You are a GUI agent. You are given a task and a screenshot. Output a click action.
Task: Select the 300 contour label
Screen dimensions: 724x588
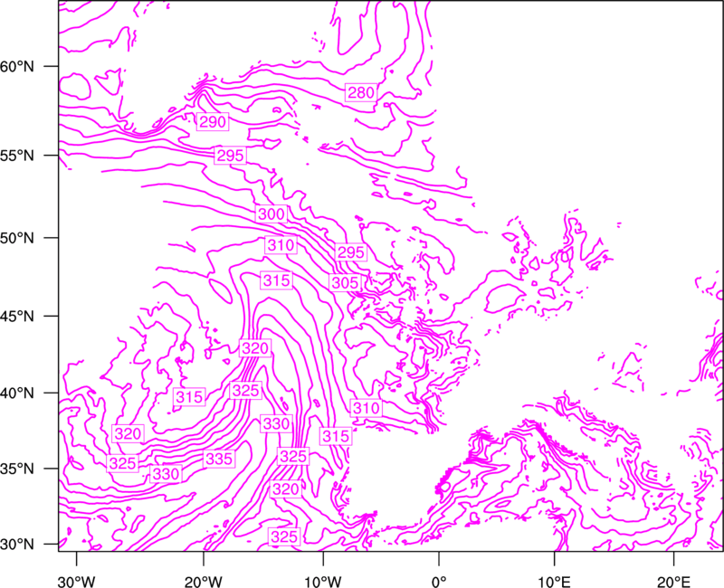coord(271,214)
